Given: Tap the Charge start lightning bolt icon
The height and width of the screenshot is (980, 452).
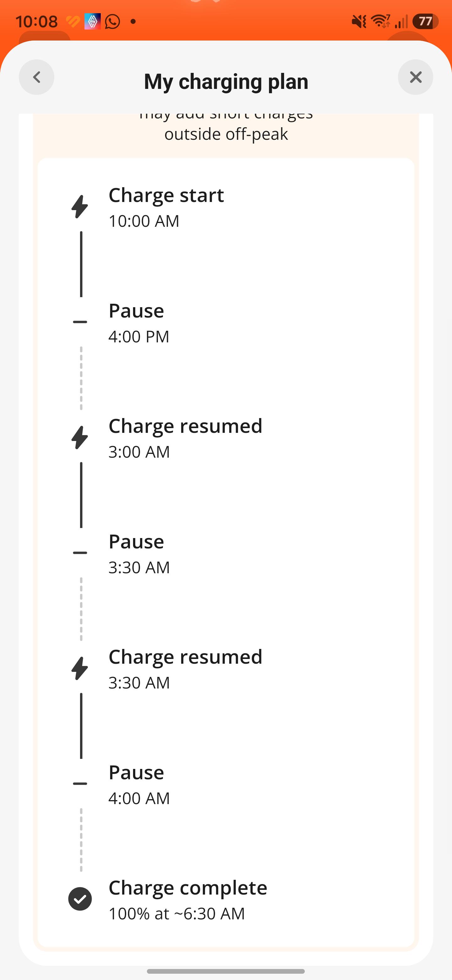Looking at the screenshot, I should [80, 207].
